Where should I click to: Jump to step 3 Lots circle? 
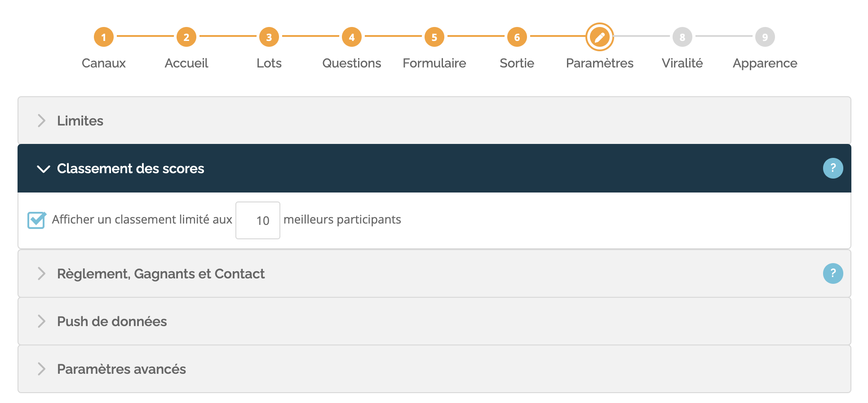[x=269, y=37]
